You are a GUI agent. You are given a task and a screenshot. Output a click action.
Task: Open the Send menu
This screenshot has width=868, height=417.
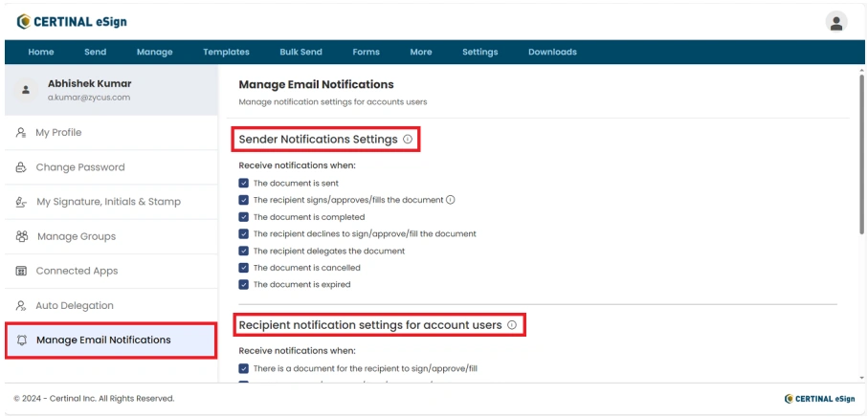pos(95,52)
